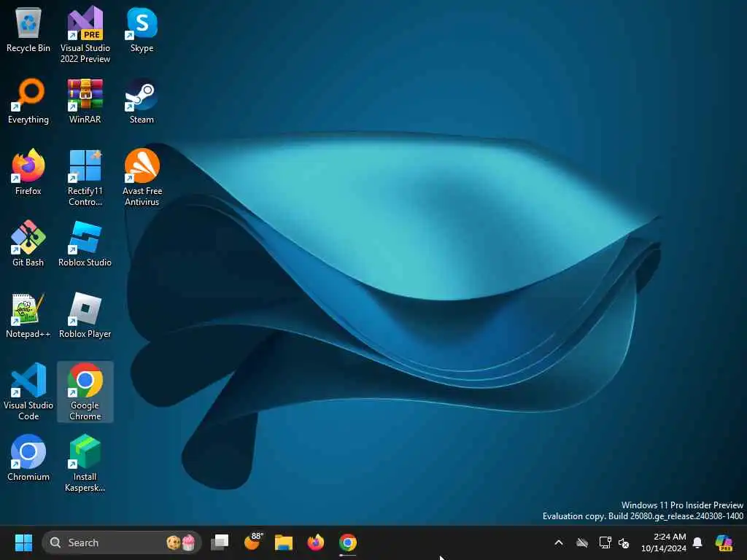Expand the hidden system tray icons chevron
The image size is (747, 560).
click(559, 542)
